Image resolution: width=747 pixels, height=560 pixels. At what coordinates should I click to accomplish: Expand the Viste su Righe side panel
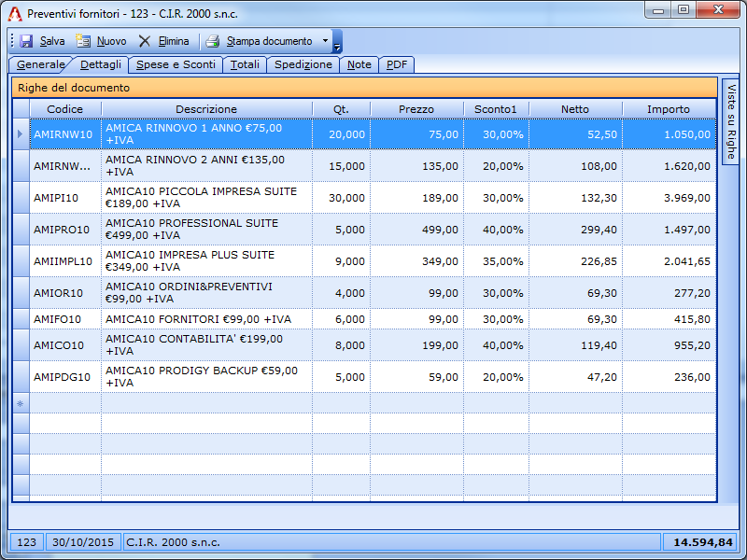[731, 121]
